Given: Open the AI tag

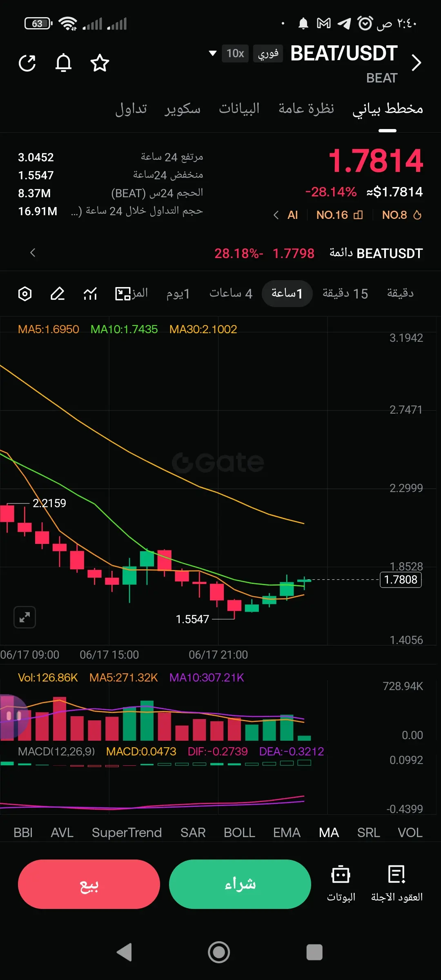Looking at the screenshot, I should [x=292, y=215].
